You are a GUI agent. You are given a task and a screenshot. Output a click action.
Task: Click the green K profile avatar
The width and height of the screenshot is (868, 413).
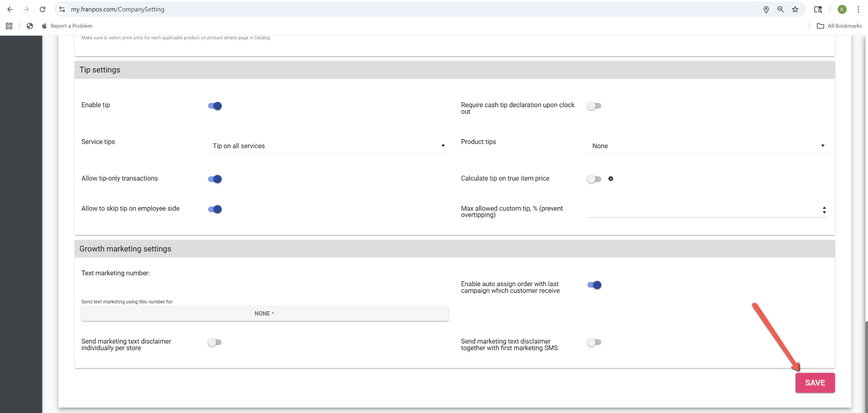[842, 10]
